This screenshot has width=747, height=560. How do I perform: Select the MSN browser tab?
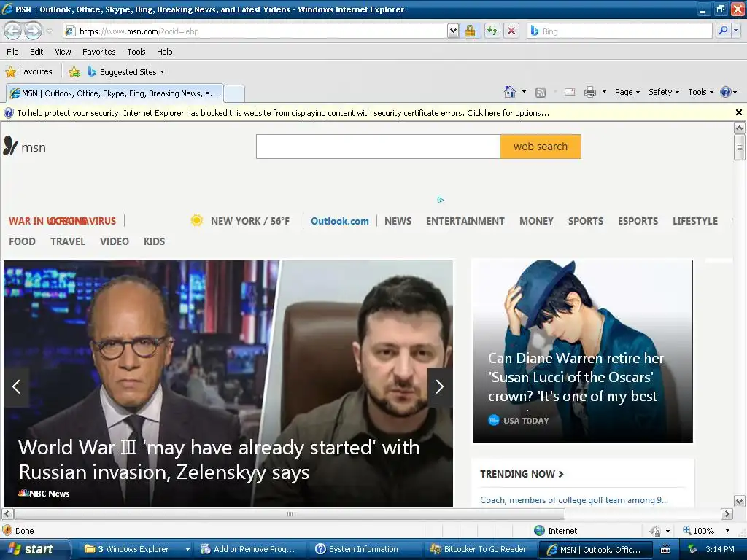[115, 93]
